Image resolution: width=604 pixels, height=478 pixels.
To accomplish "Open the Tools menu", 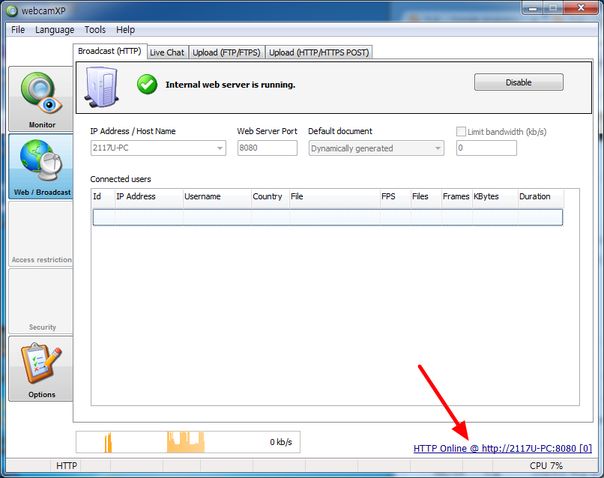I will tap(95, 30).
